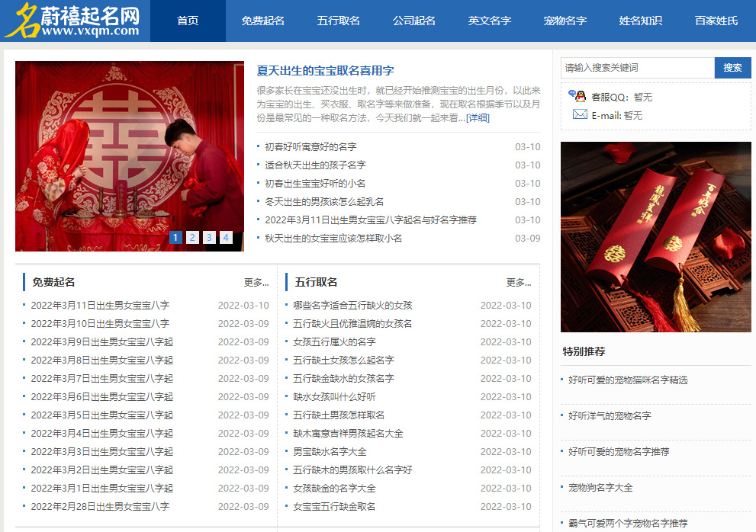Screen dimensions: 756x532
Task: Open 2022年3月2日出生男女宝宝八字起 link
Action: (102, 470)
